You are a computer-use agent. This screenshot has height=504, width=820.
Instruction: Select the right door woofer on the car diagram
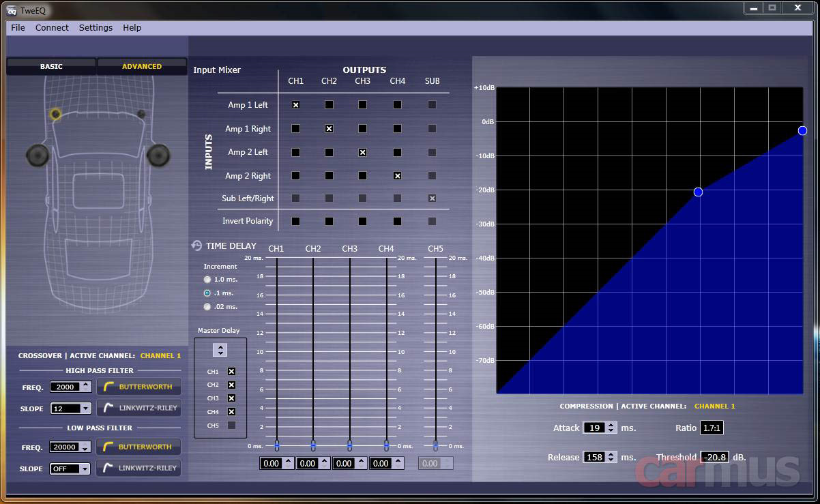coord(158,155)
